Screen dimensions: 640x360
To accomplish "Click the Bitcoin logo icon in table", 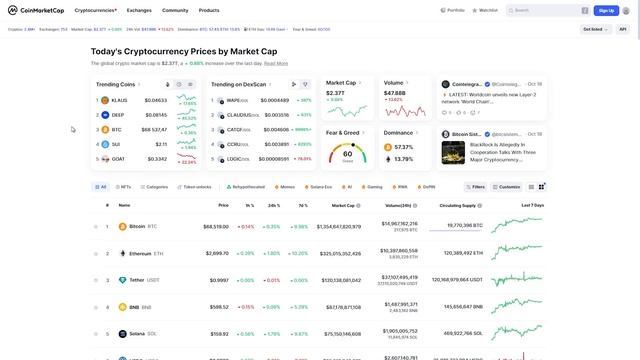I will [122, 227].
